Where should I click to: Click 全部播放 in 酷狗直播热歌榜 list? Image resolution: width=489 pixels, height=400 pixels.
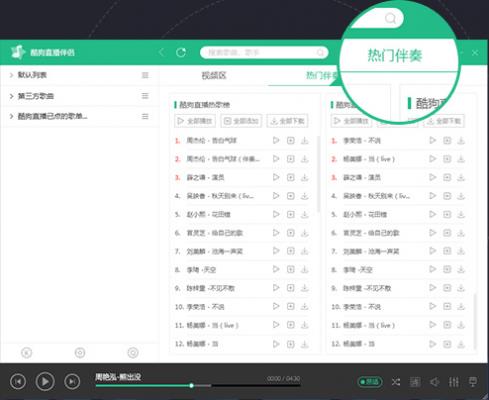pyautogui.click(x=195, y=121)
